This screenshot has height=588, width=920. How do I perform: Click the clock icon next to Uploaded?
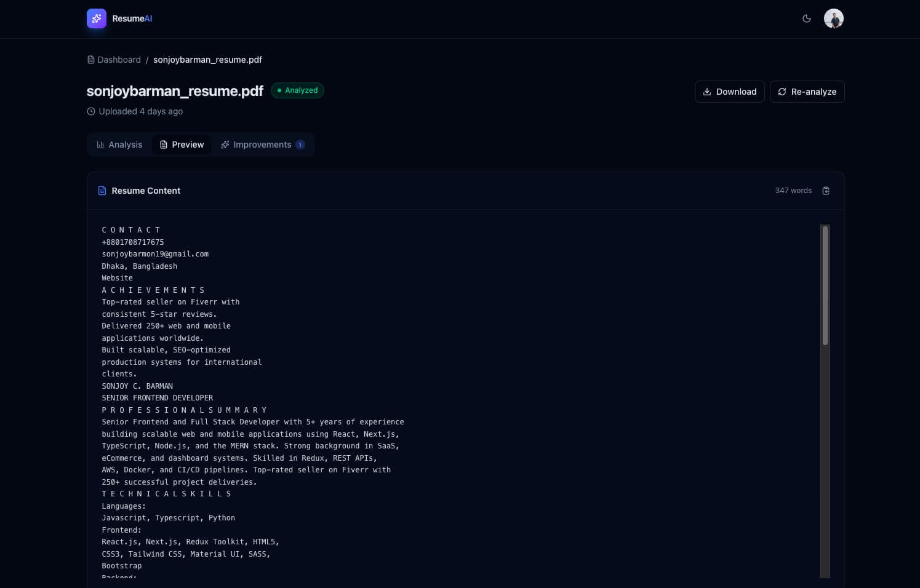click(x=91, y=111)
